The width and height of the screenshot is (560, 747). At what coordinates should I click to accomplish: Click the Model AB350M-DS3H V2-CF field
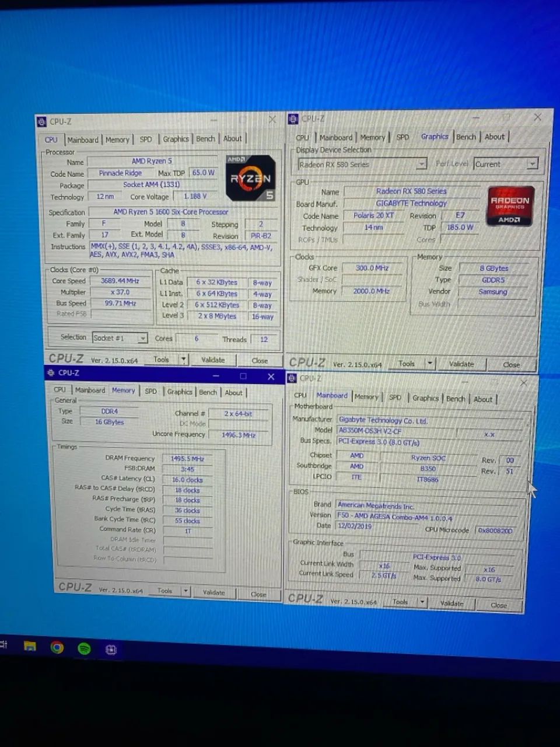click(x=397, y=431)
